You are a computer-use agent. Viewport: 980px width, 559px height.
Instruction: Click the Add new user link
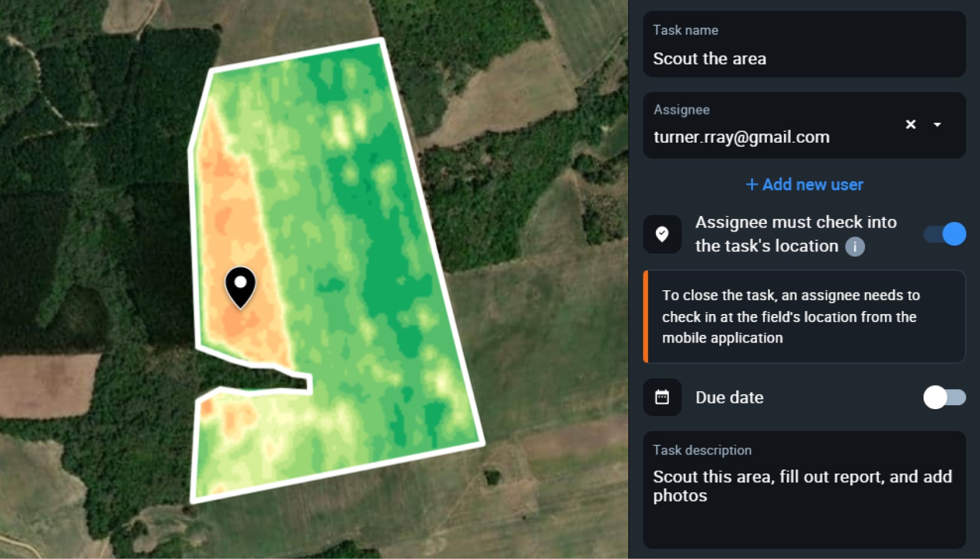805,184
